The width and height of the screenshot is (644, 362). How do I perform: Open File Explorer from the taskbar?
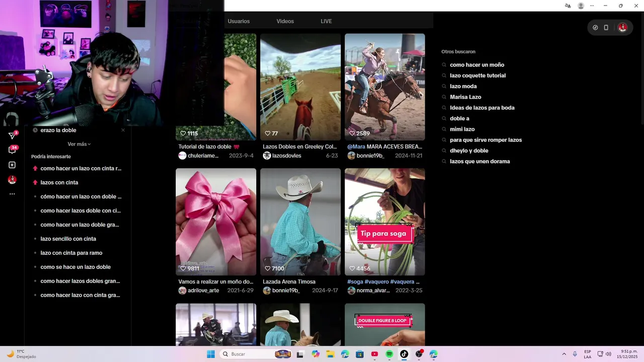tap(330, 354)
